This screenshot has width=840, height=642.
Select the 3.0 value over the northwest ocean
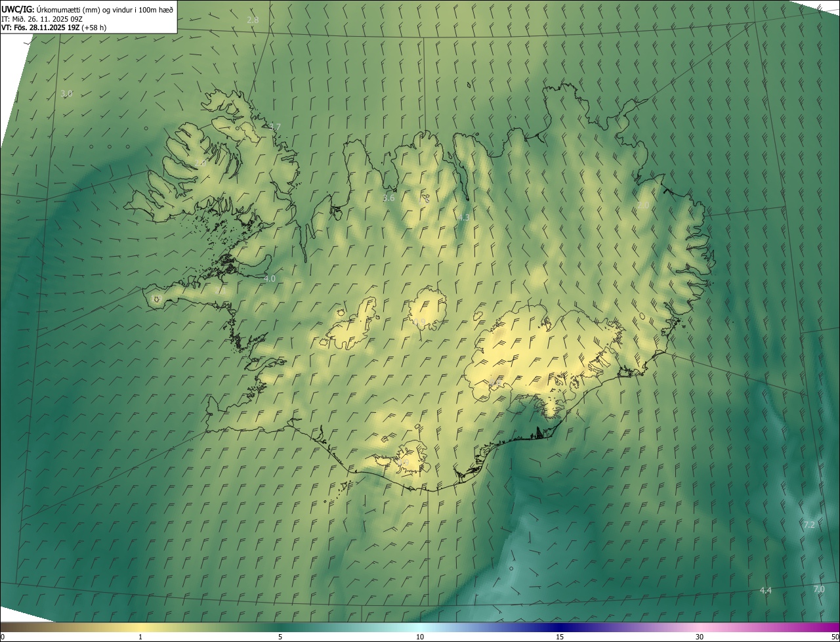tap(66, 94)
